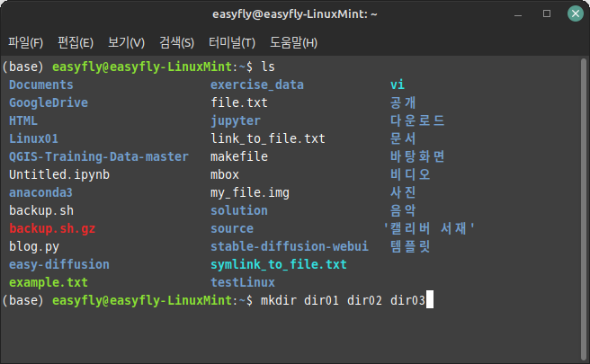
Task: Click dir03 in the command line
Action: (408, 300)
